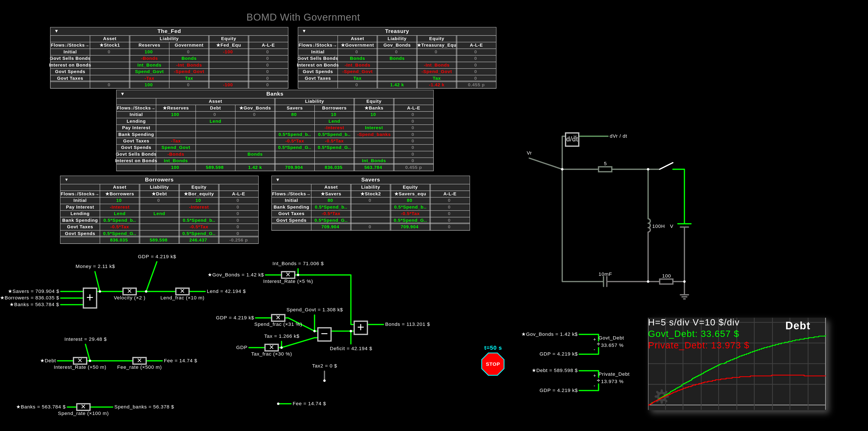
Task: Collapse the Treasury table triangle
Action: click(304, 31)
